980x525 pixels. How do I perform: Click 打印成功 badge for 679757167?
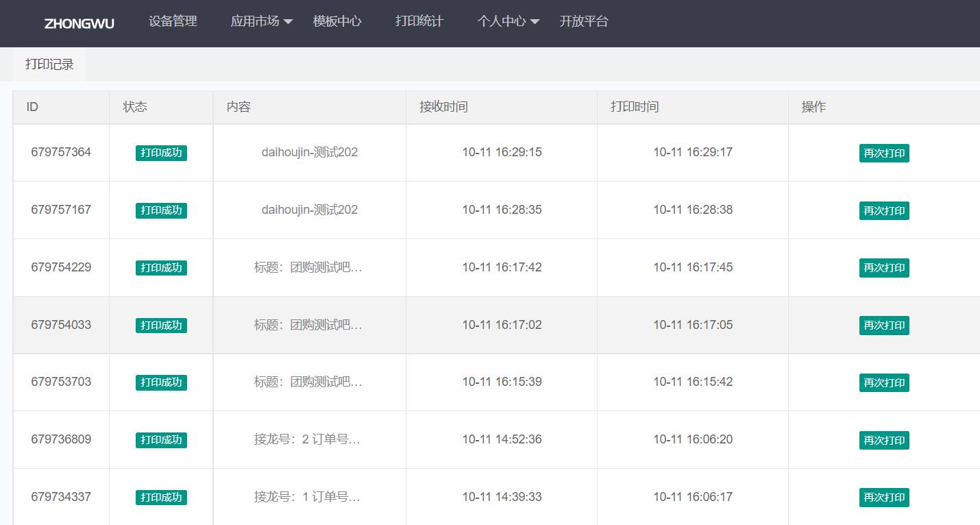pyautogui.click(x=161, y=210)
